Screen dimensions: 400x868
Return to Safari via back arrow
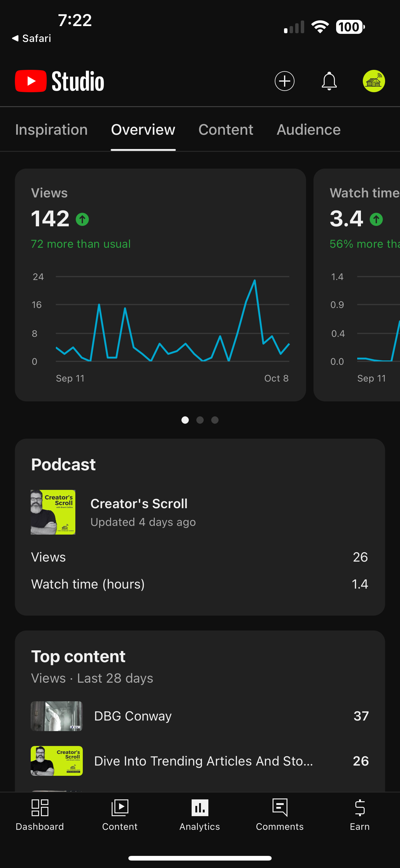[x=31, y=38]
